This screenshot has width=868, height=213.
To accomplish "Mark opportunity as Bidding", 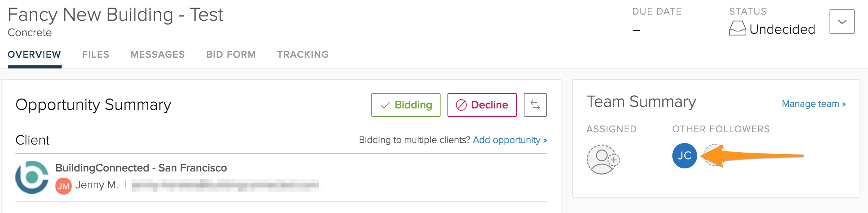I will [406, 105].
